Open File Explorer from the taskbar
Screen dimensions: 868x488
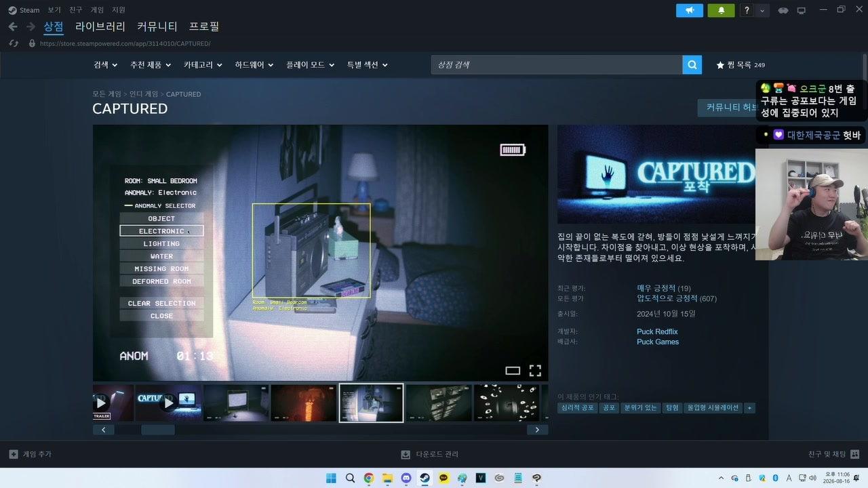388,478
